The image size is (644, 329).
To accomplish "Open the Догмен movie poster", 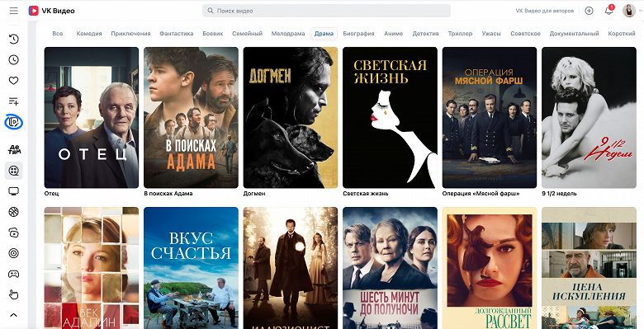I will [x=291, y=118].
